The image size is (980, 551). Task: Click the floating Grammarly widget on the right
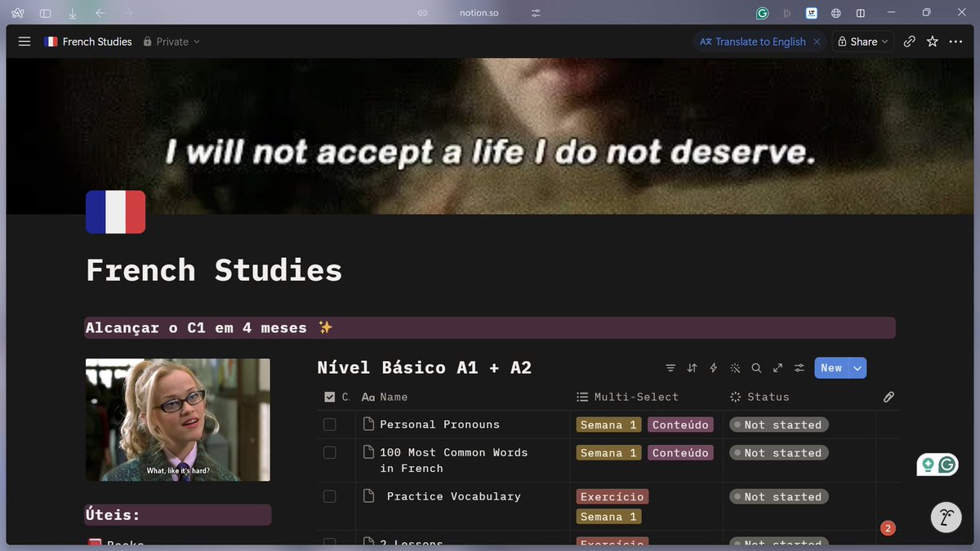click(x=938, y=464)
